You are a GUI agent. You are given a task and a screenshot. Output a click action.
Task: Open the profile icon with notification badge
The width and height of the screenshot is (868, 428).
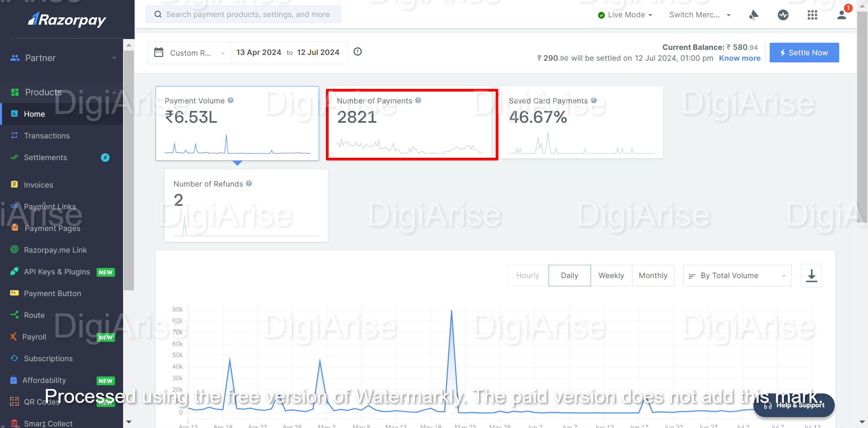(x=842, y=15)
